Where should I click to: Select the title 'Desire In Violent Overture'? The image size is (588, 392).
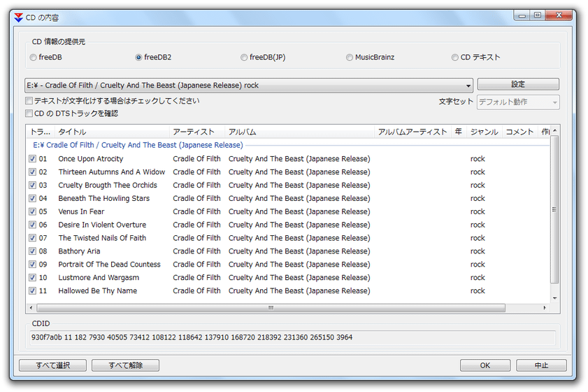pyautogui.click(x=102, y=225)
